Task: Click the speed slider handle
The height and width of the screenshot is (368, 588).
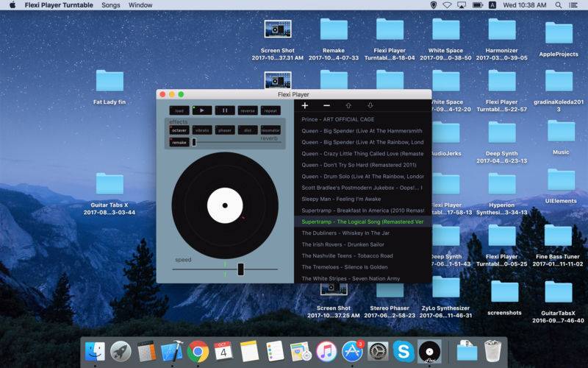Action: 241,269
